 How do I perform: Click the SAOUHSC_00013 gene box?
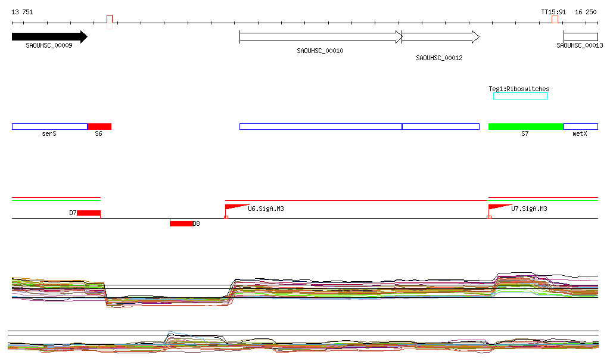coord(580,37)
